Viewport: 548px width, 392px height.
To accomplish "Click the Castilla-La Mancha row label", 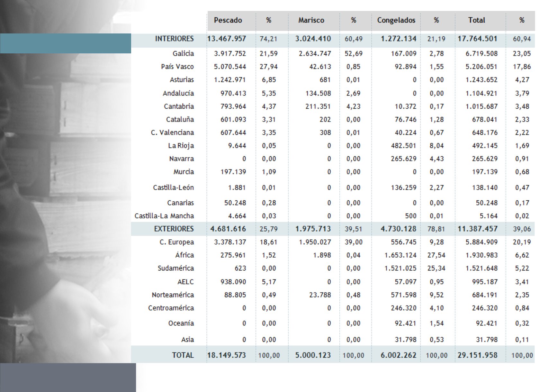I will [164, 216].
